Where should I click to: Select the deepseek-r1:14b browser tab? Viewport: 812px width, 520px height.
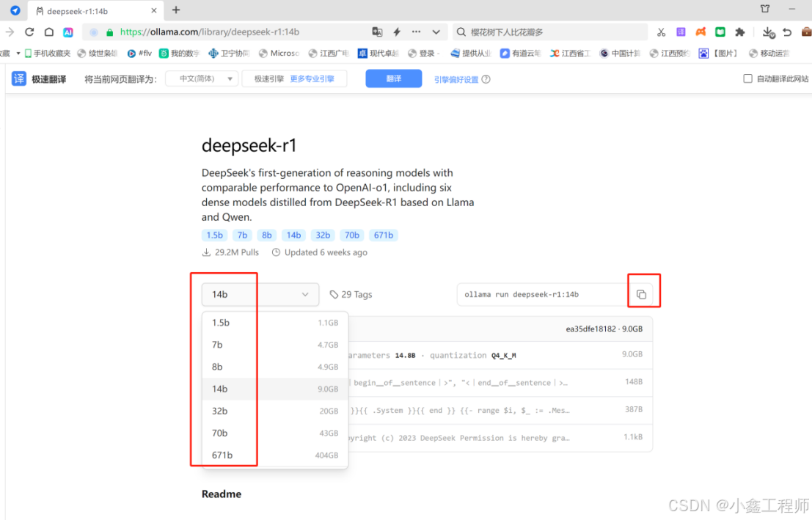95,10
